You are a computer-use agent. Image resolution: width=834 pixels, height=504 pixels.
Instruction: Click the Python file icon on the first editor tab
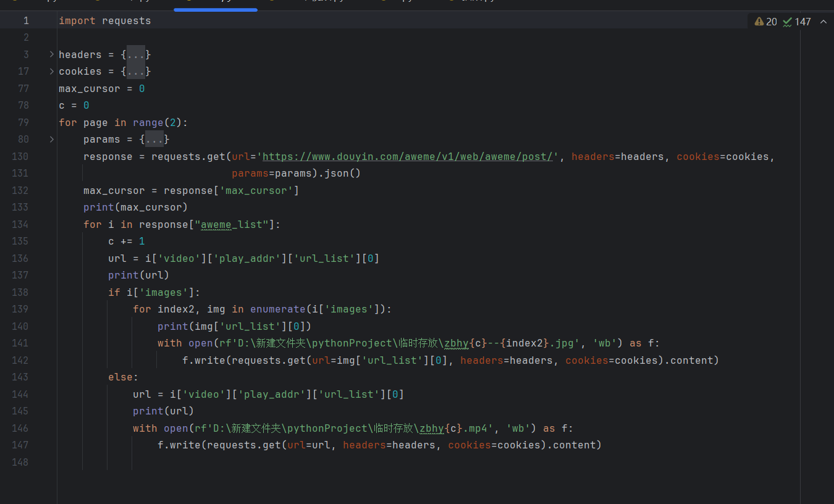click(x=14, y=2)
